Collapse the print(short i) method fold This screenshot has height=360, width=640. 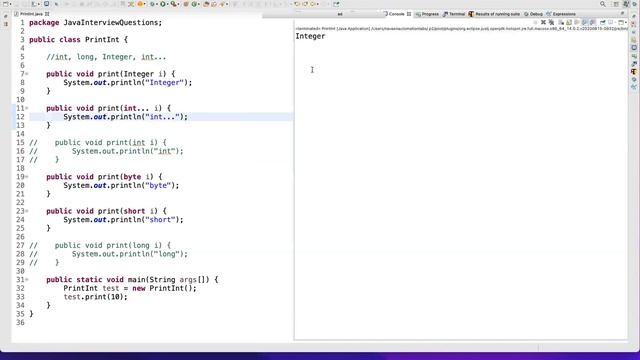pos(27,211)
